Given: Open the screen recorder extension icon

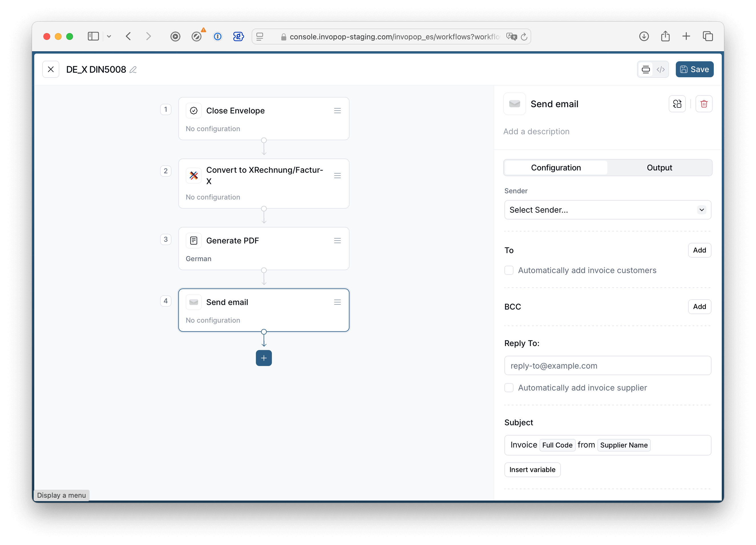Looking at the screenshot, I should pyautogui.click(x=175, y=36).
